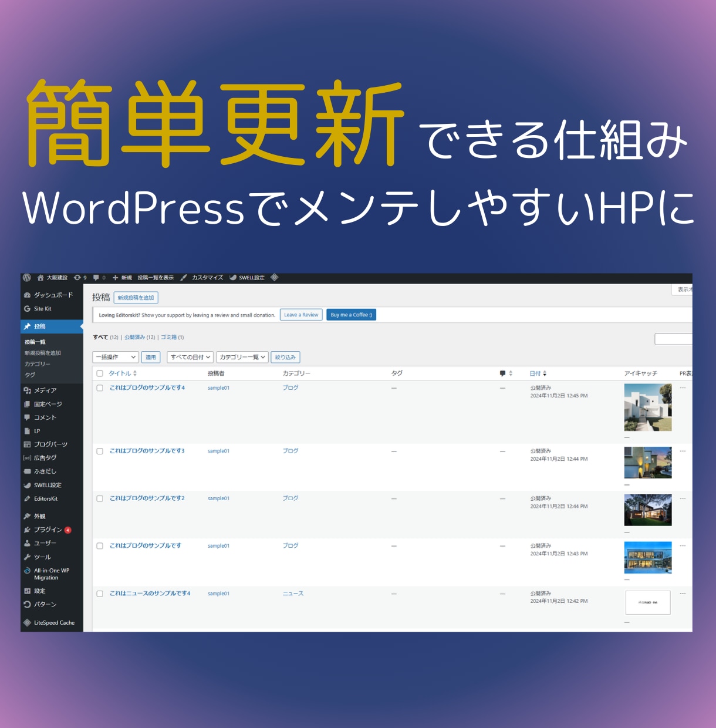Image resolution: width=716 pixels, height=728 pixels.
Task: Check the box for これはブログのサンプルです4
Action: pos(100,388)
